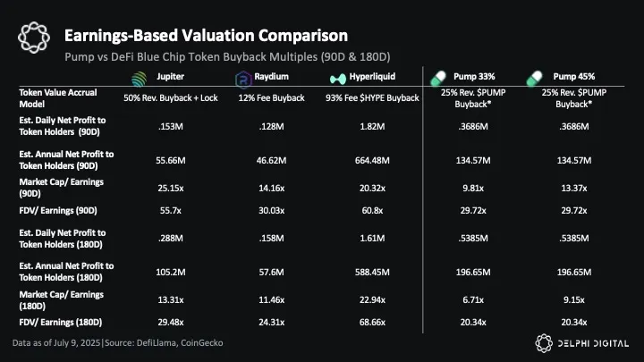
Task: Click the Jupiter logo icon
Action: [139, 78]
